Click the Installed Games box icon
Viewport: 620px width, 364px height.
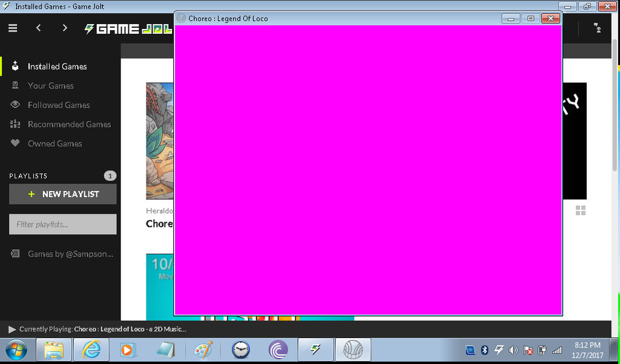(15, 66)
